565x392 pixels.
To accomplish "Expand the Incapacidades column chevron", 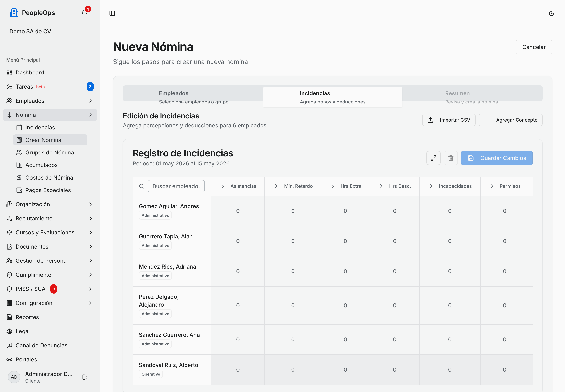I will 431,186.
